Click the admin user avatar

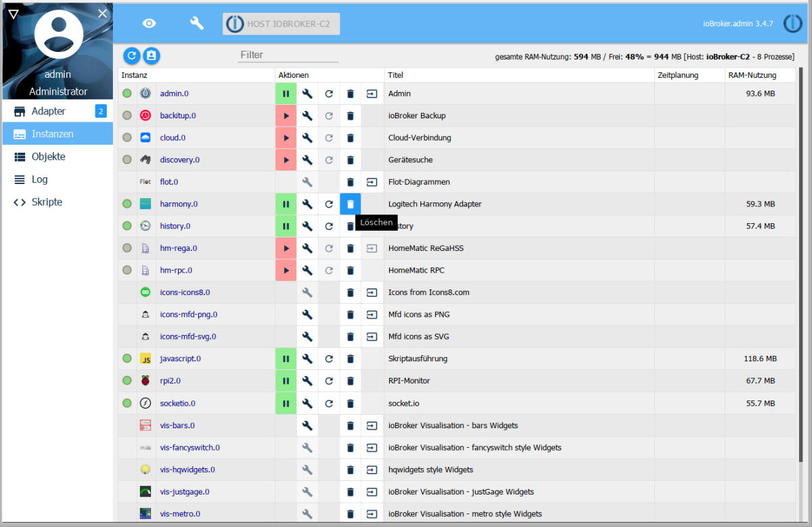click(x=58, y=35)
